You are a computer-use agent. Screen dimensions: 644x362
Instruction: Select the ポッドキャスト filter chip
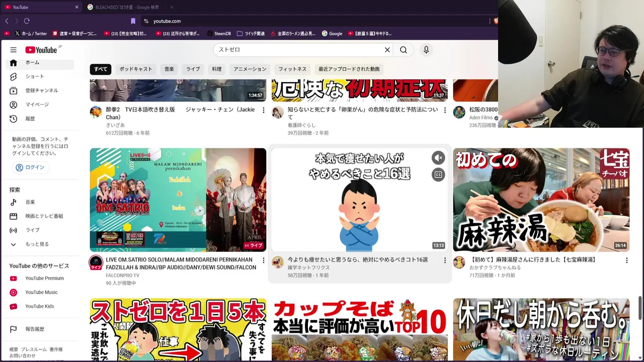tap(136, 69)
